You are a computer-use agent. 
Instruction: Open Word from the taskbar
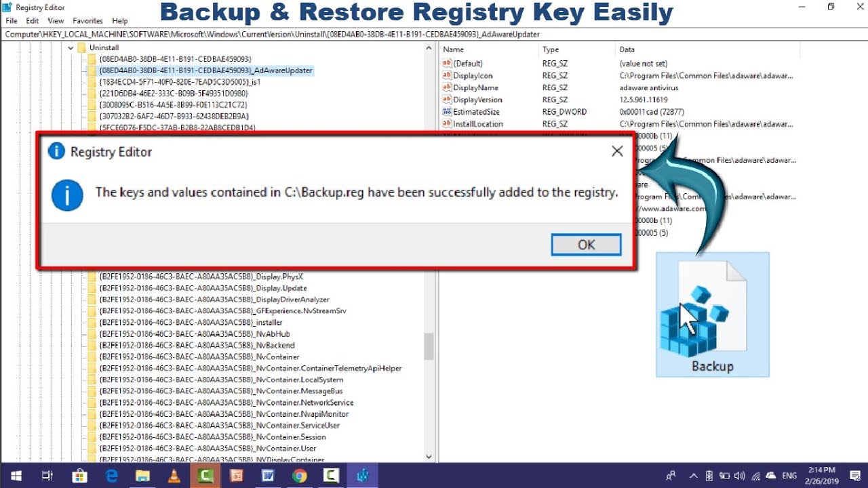coord(268,476)
